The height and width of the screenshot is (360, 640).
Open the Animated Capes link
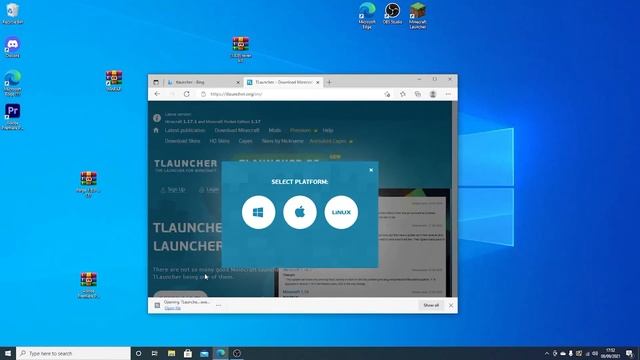coord(331,141)
